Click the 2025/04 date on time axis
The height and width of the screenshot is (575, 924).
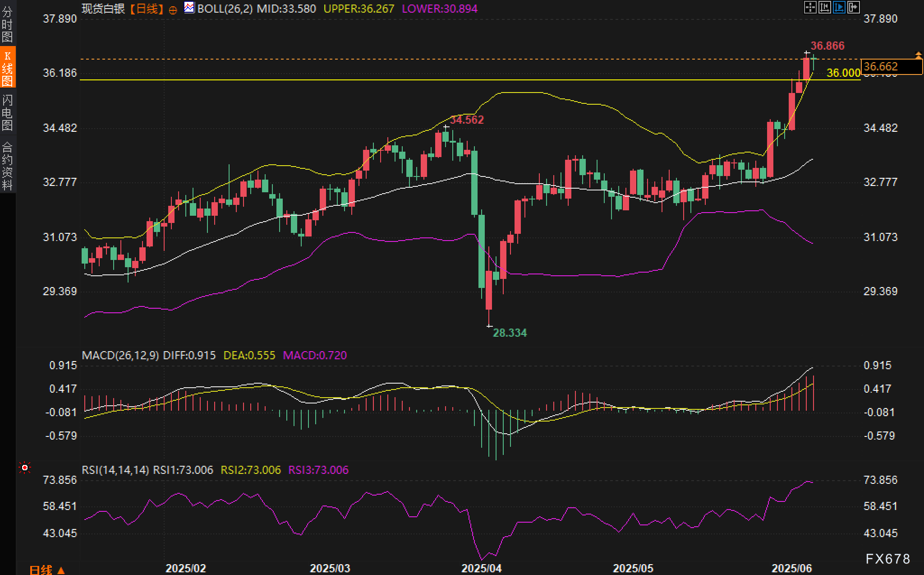[481, 568]
